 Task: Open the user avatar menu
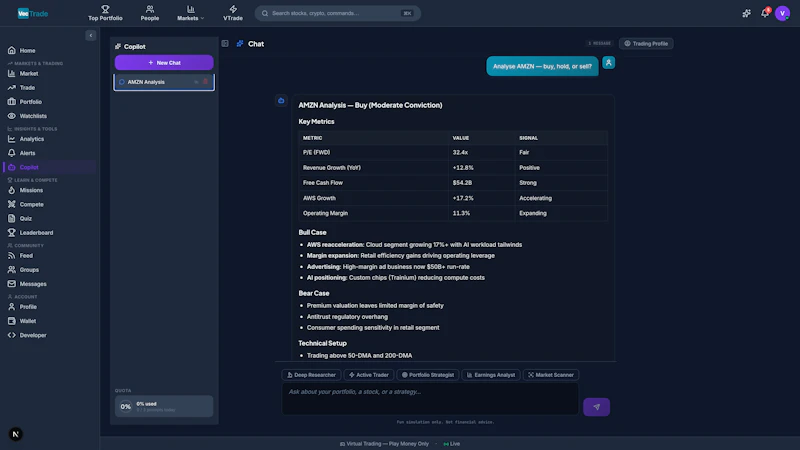point(782,13)
